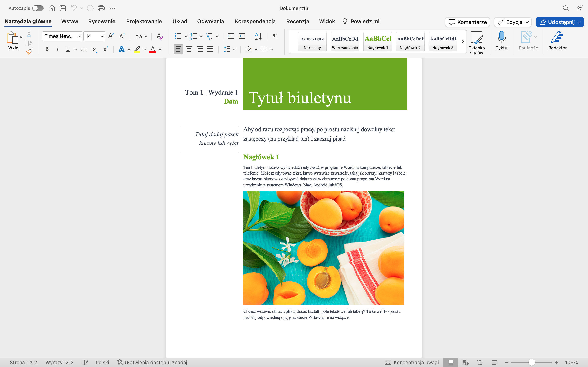Toggle bold formatting button
This screenshot has width=588, height=367.
[x=47, y=49]
